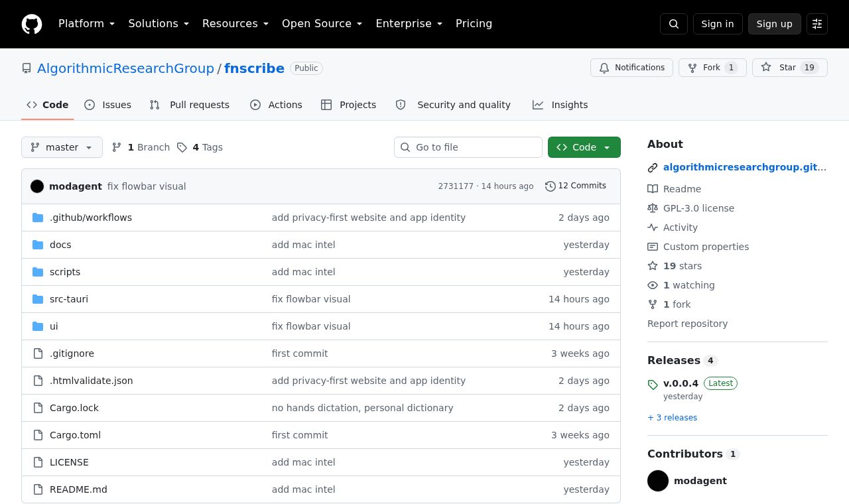
Task: Click the folder icon for docs
Action: point(38,245)
